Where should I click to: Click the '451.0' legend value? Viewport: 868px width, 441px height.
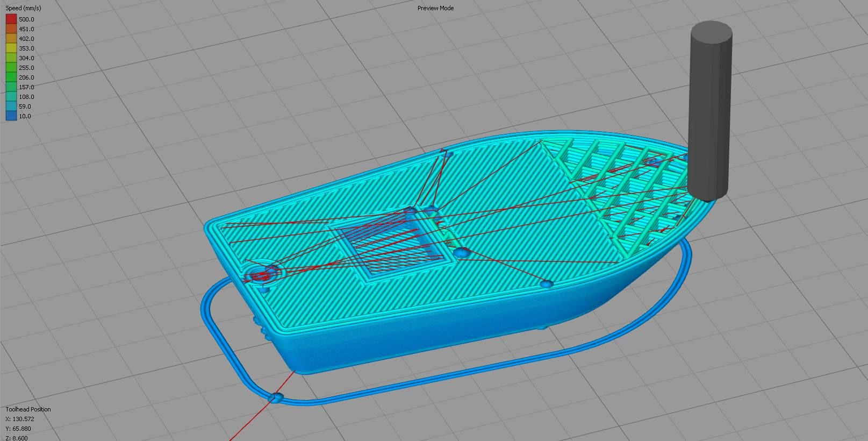coord(26,29)
